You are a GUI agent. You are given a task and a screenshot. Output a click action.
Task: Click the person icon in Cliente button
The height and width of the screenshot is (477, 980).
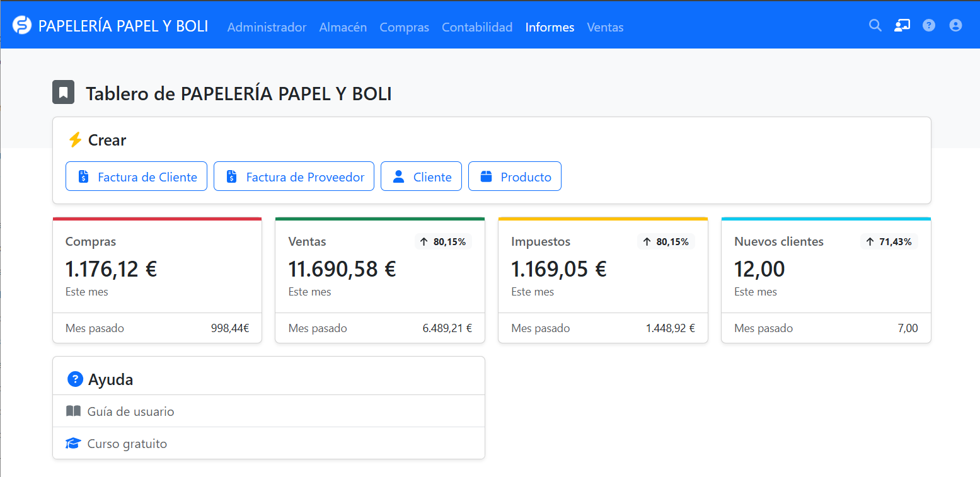pos(398,176)
